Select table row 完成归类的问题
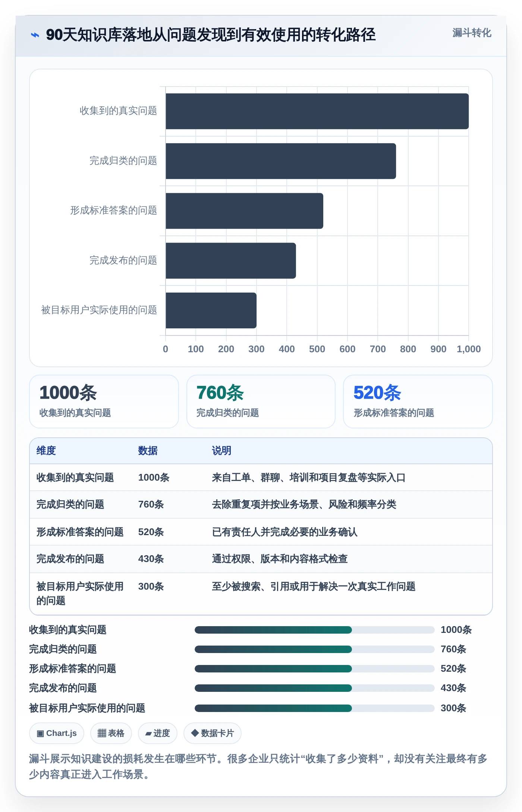The image size is (522, 812). 261,505
